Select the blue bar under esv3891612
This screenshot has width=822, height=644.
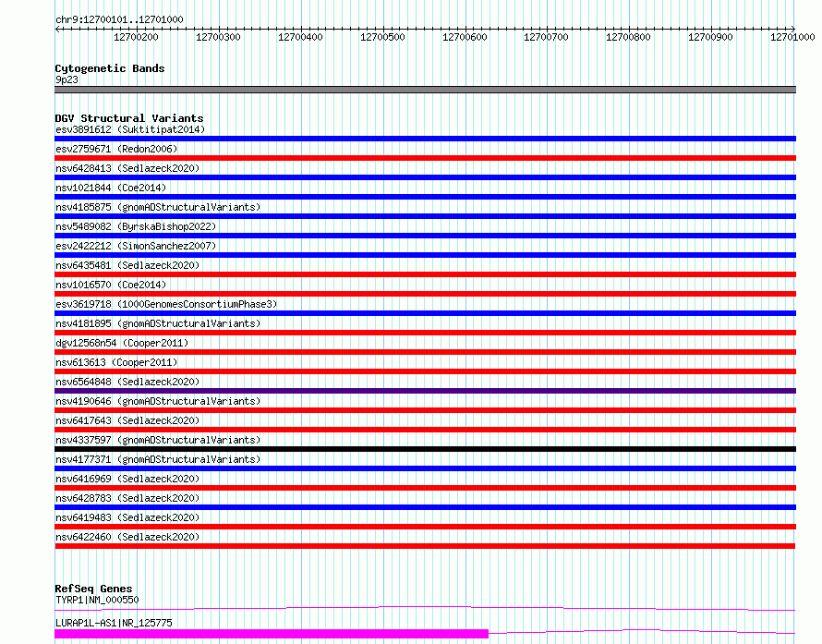coord(425,139)
